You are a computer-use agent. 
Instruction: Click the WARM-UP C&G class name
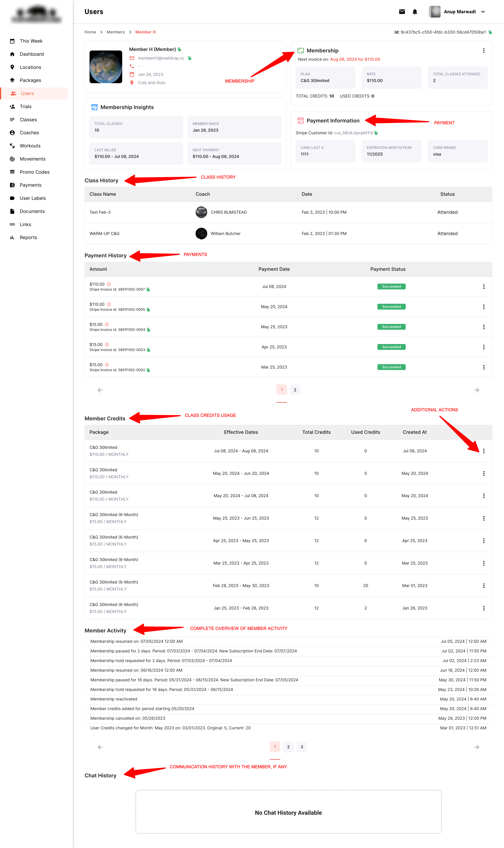tap(104, 234)
